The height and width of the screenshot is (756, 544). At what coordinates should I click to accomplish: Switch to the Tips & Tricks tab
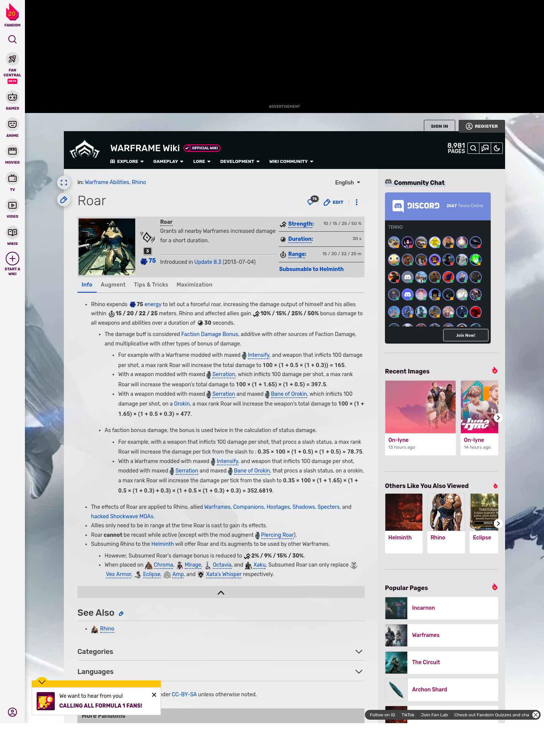click(151, 285)
